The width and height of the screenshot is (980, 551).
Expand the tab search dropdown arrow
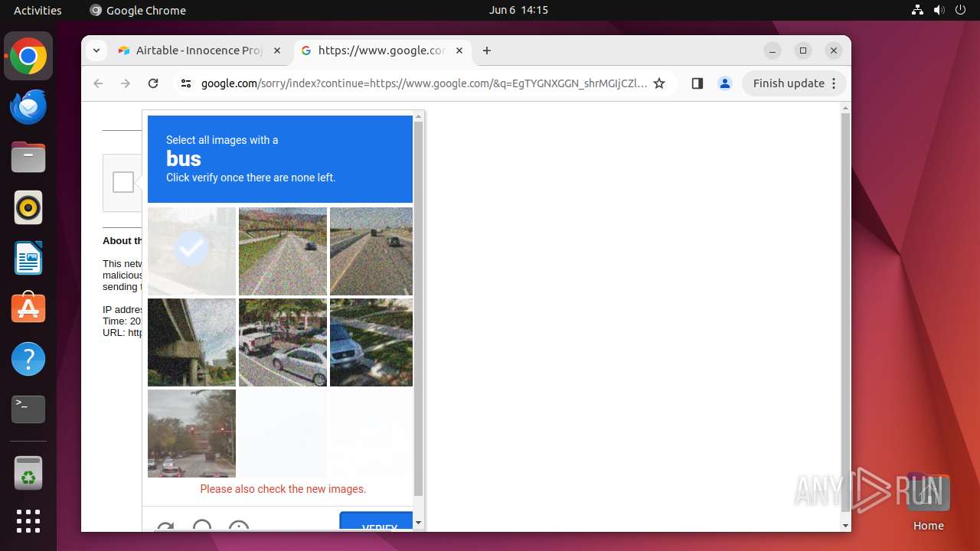[96, 51]
